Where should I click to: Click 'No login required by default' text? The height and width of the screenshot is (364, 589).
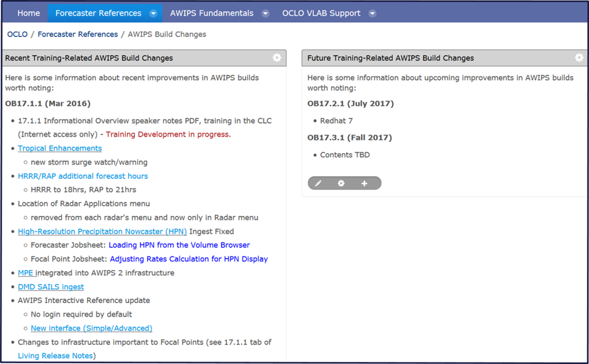pos(81,315)
